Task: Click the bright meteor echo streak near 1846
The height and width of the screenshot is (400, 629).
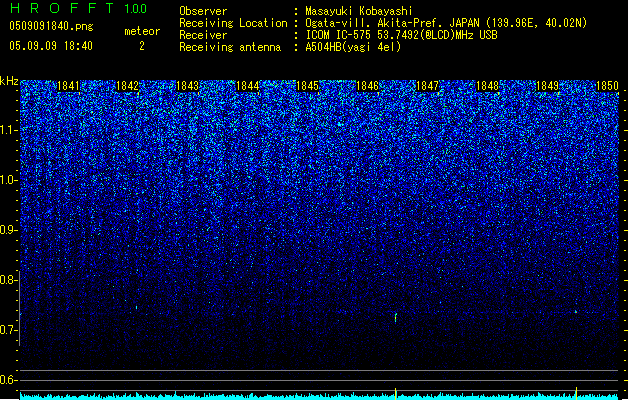Action: (396, 317)
